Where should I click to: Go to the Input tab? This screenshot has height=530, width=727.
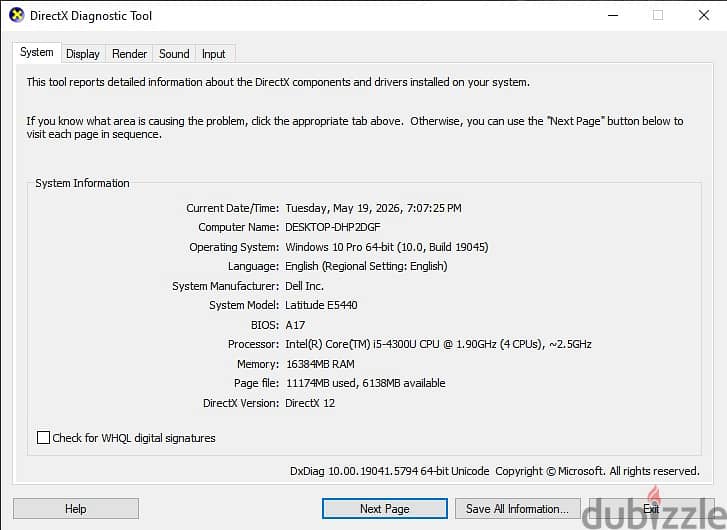[214, 54]
